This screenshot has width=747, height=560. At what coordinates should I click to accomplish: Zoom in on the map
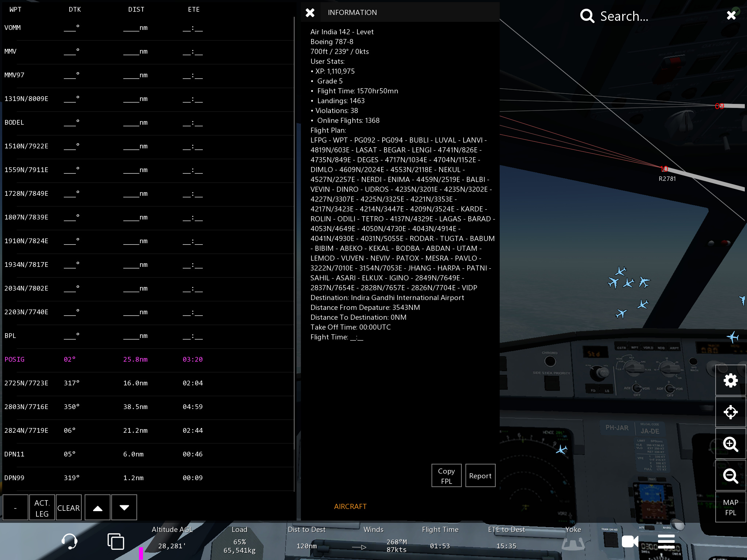coord(730,444)
